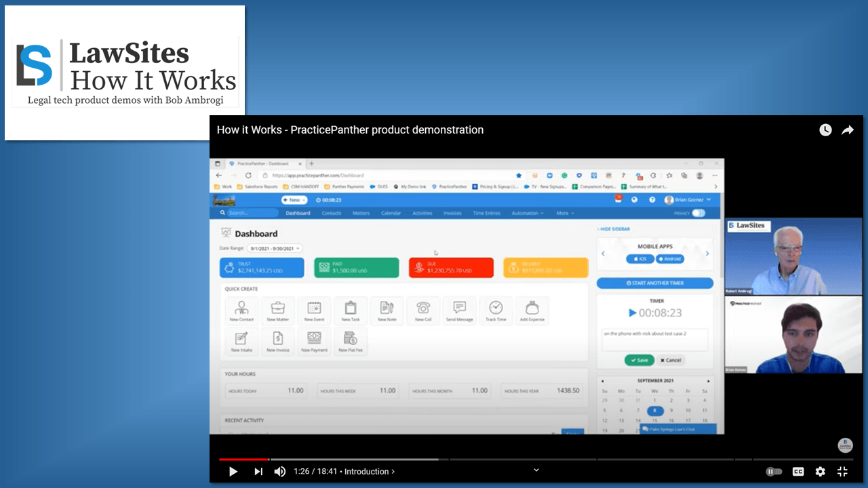Select the Invoices menu item
The height and width of the screenshot is (488, 868).
[x=452, y=213]
